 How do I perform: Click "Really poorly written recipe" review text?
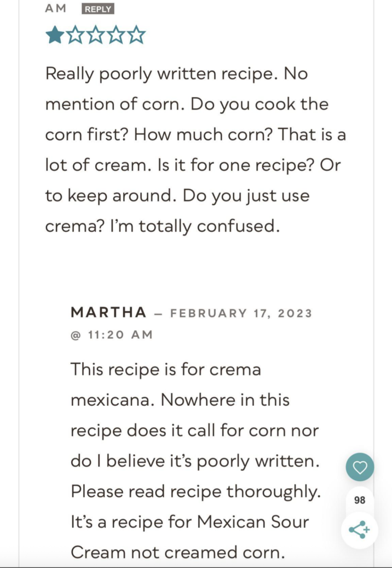click(158, 73)
